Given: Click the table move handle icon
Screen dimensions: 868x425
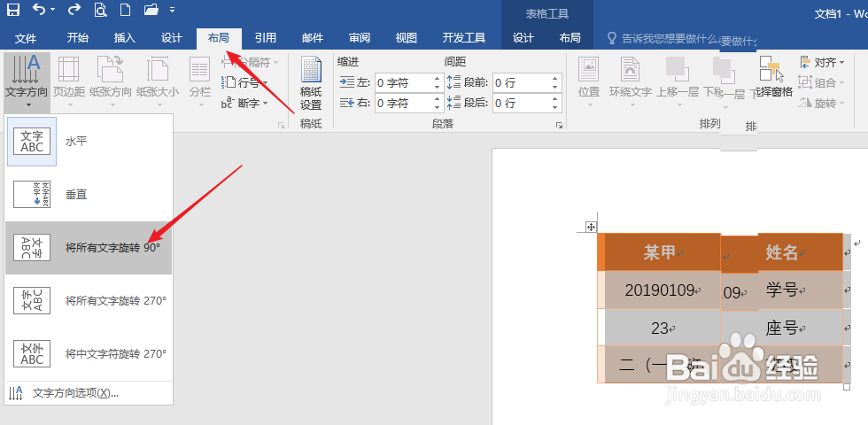Looking at the screenshot, I should pyautogui.click(x=592, y=227).
